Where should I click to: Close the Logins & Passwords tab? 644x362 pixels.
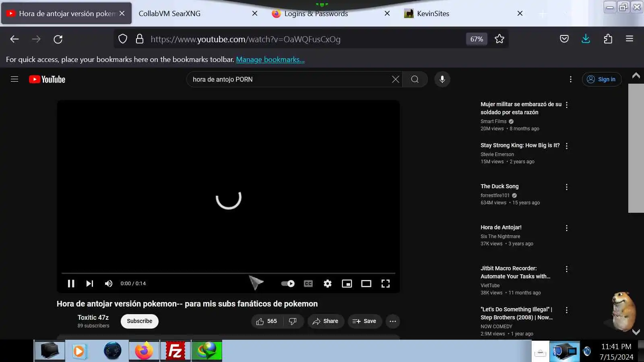point(387,13)
